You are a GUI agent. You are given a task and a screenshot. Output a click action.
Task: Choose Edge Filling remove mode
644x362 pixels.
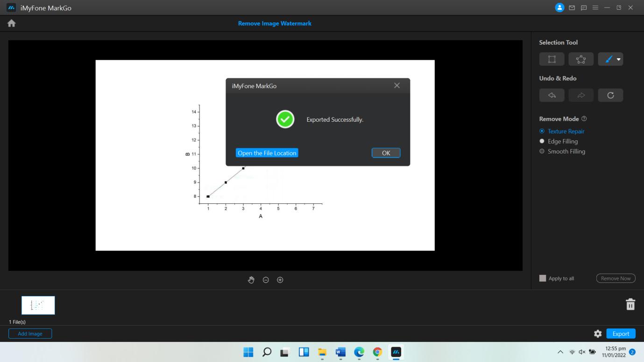point(559,141)
